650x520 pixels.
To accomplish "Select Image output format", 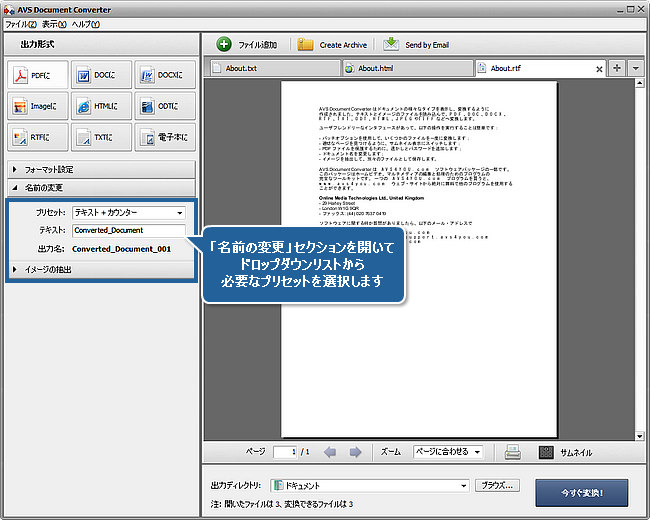I will pyautogui.click(x=38, y=106).
